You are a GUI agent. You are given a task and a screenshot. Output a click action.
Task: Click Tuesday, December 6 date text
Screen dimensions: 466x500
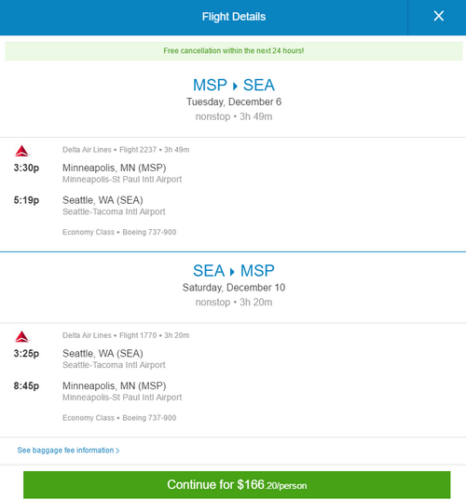point(234,102)
